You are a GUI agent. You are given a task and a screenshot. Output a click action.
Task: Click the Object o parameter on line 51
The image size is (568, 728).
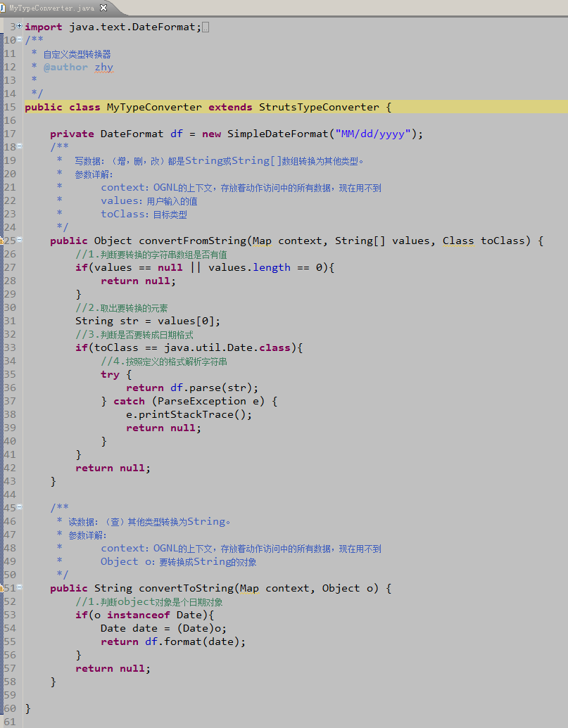click(x=348, y=588)
